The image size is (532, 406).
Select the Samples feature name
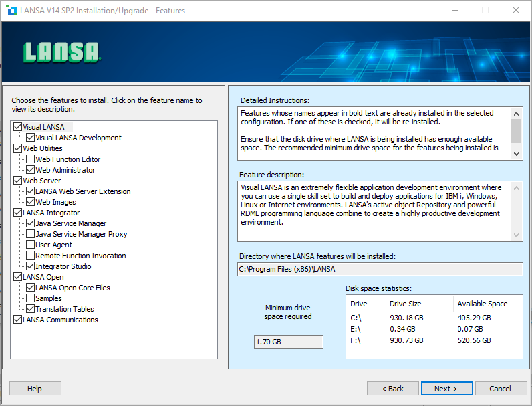tap(49, 298)
